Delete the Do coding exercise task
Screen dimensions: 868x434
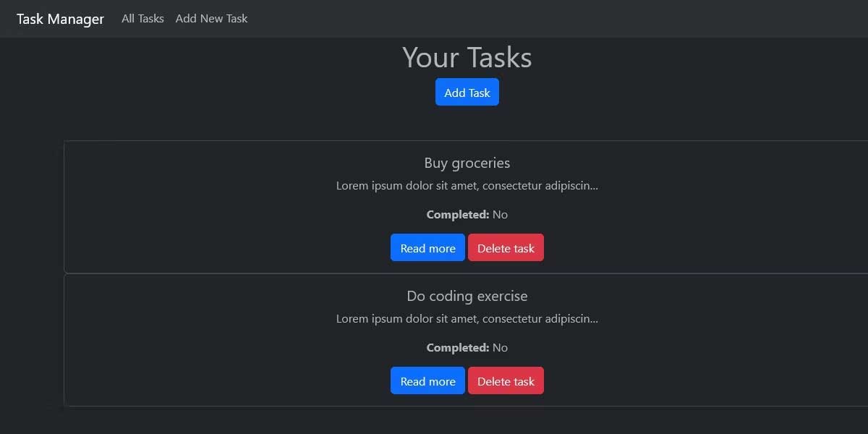pos(506,381)
